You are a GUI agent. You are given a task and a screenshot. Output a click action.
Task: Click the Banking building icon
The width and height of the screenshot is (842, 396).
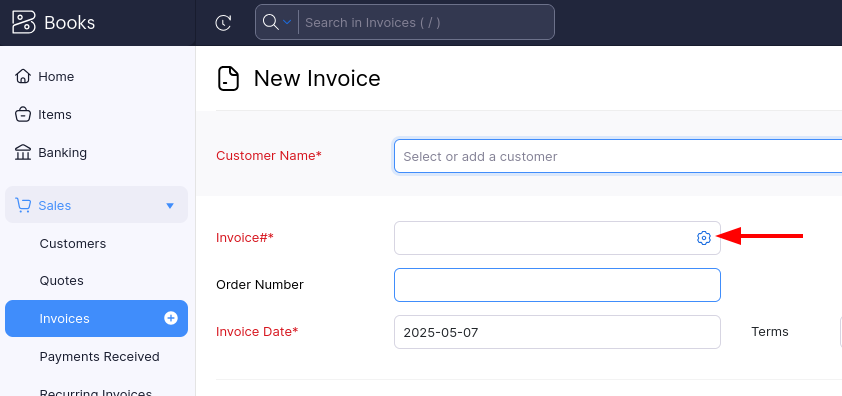click(x=23, y=153)
